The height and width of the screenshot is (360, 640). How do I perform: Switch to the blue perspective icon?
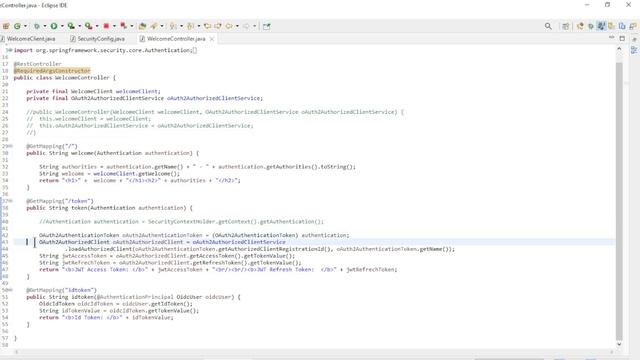(622, 26)
